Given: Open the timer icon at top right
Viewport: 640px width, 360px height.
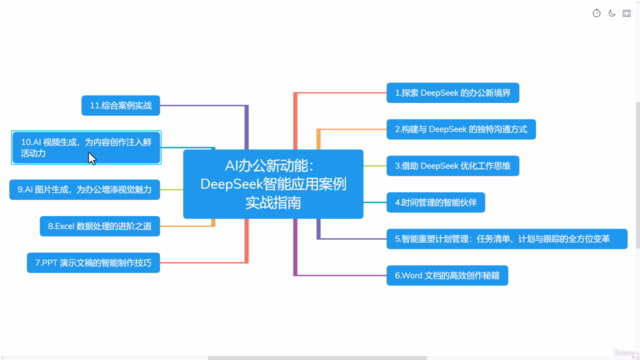Looking at the screenshot, I should coord(596,13).
